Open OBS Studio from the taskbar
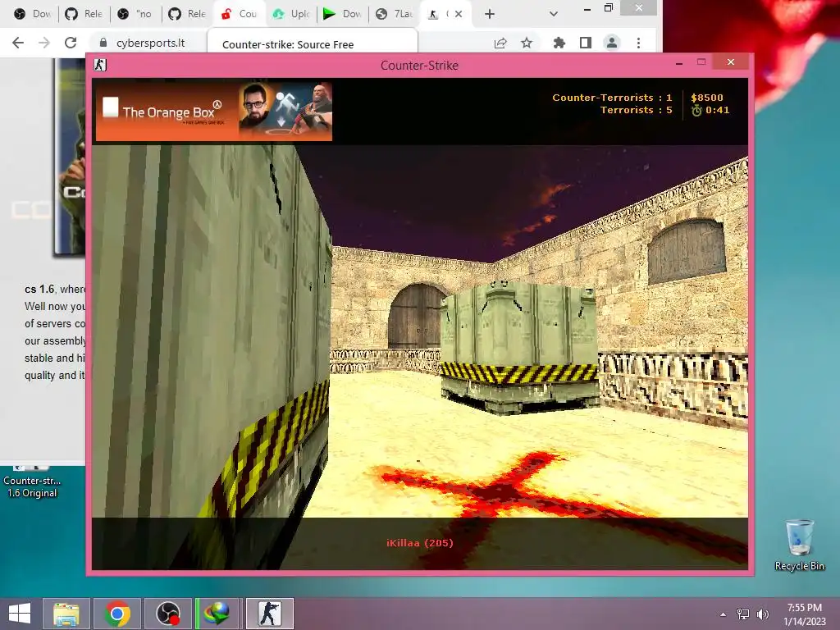This screenshot has height=630, width=840. (167, 614)
